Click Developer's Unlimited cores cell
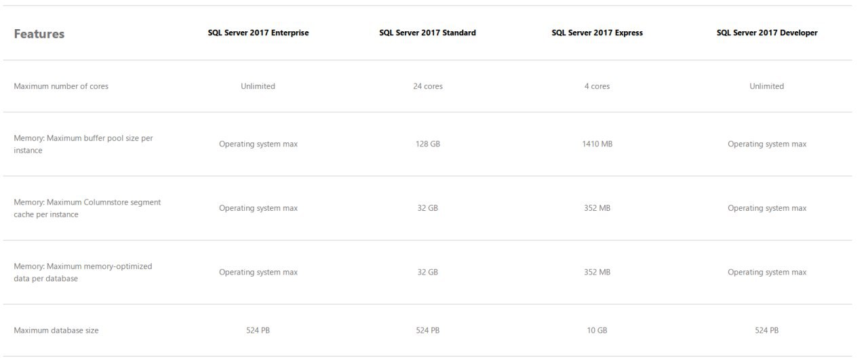Viewport: 868px width, 358px height. click(767, 86)
